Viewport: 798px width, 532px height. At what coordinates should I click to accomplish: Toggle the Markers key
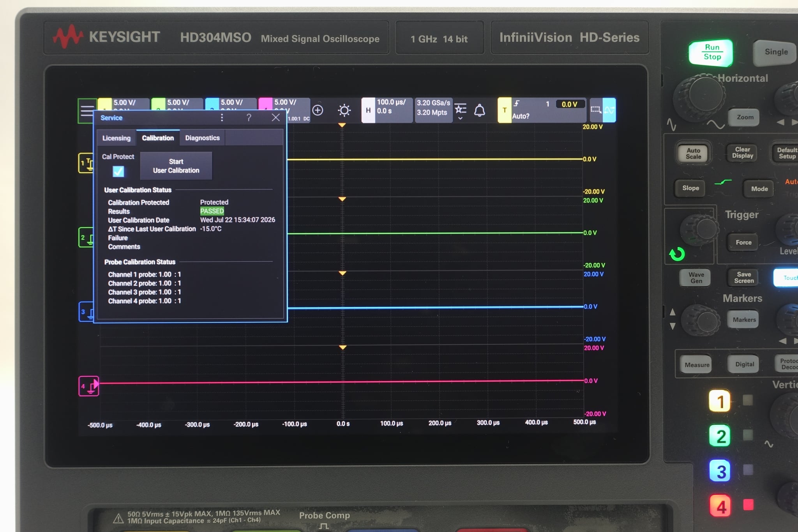point(744,320)
